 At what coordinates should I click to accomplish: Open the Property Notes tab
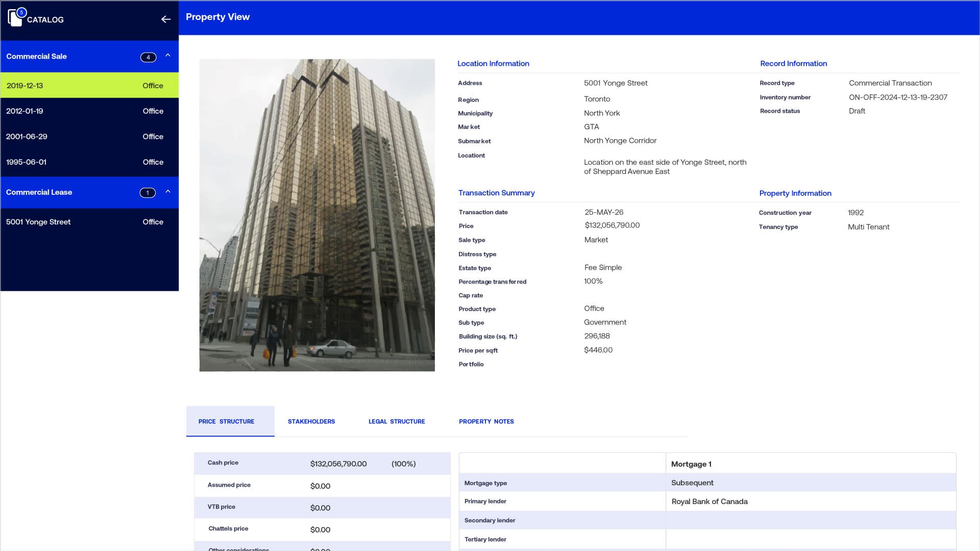coord(486,421)
